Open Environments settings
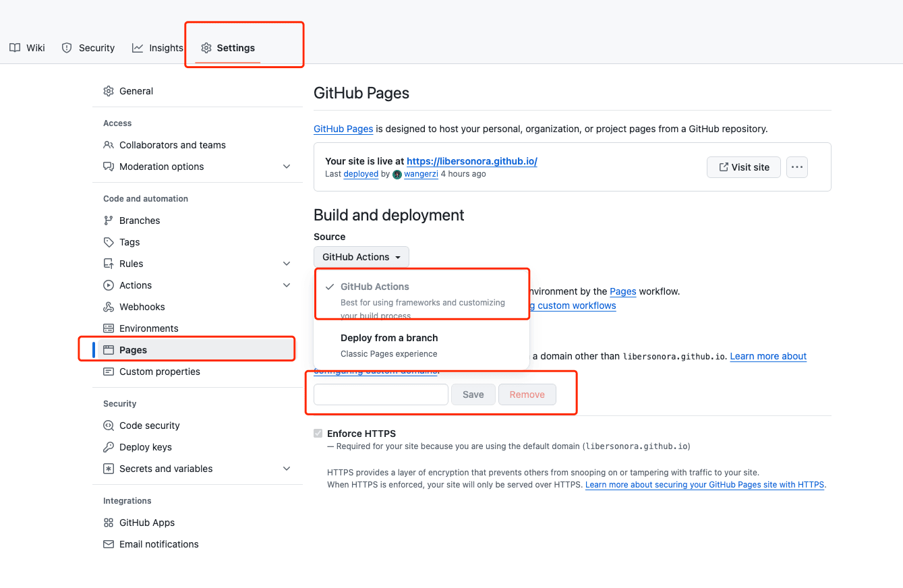The height and width of the screenshot is (588, 903). click(197, 328)
